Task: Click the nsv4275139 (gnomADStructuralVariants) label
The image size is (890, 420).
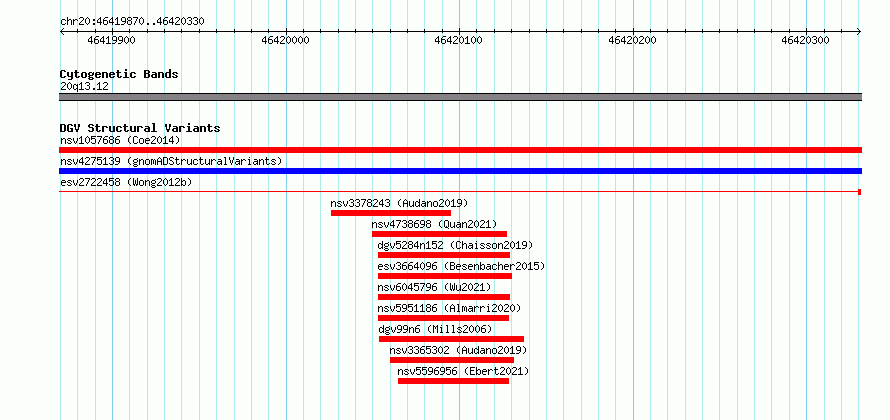Action: point(171,161)
